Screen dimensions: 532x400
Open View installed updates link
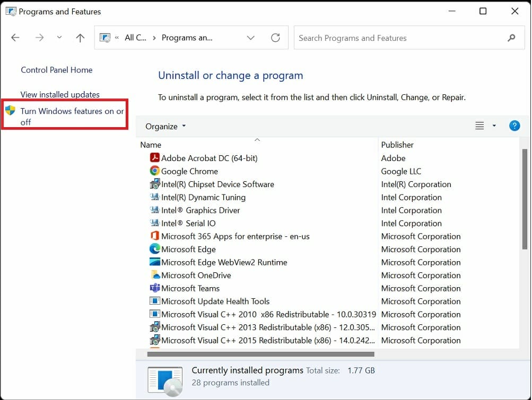pyautogui.click(x=60, y=95)
